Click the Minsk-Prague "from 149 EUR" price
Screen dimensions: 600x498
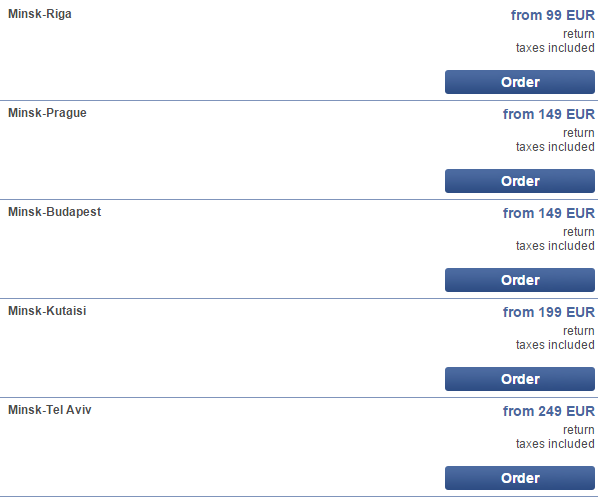click(x=548, y=114)
